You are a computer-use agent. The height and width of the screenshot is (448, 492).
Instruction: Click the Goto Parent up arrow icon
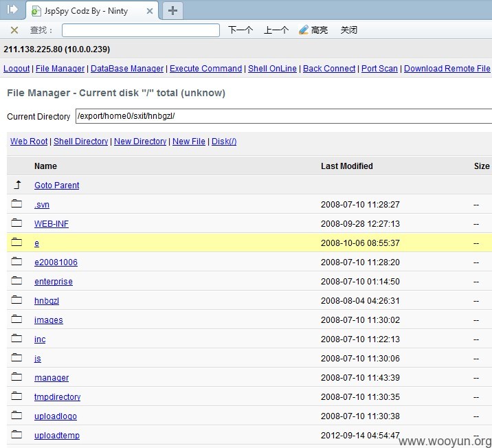point(18,185)
